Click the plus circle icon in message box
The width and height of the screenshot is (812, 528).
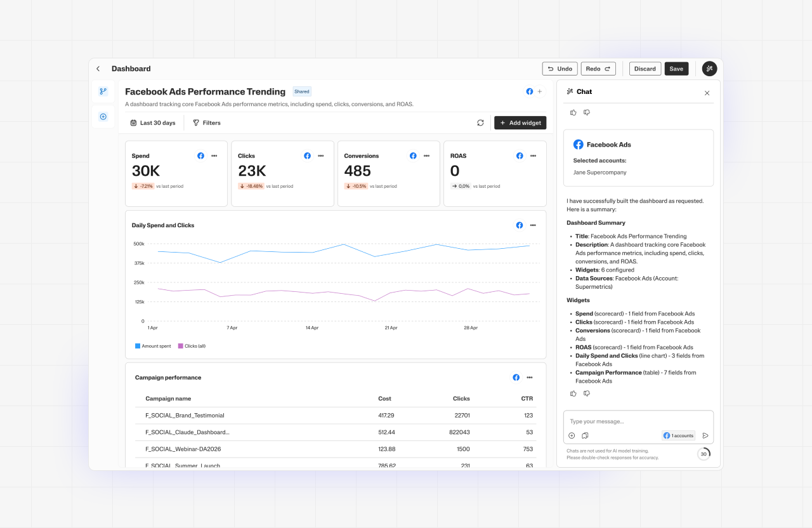tap(572, 435)
